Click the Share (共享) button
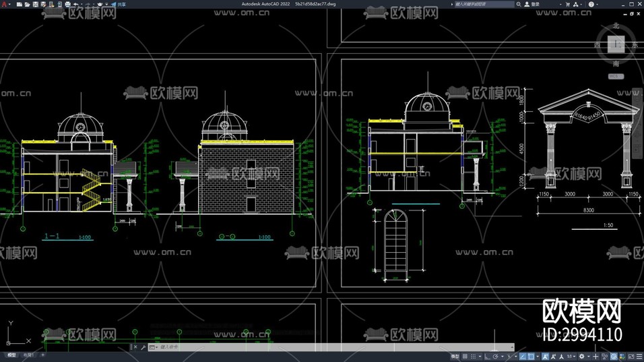This screenshot has width=644, height=362. [119, 4]
